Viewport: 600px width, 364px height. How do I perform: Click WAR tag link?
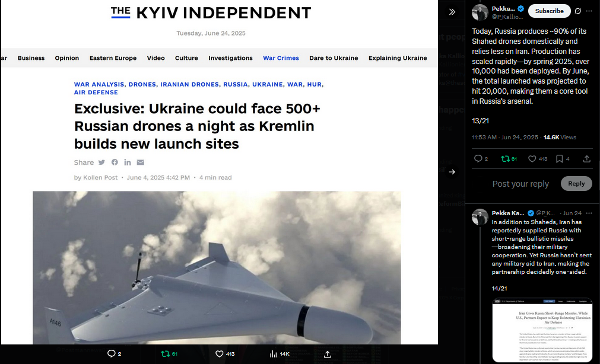pyautogui.click(x=294, y=85)
